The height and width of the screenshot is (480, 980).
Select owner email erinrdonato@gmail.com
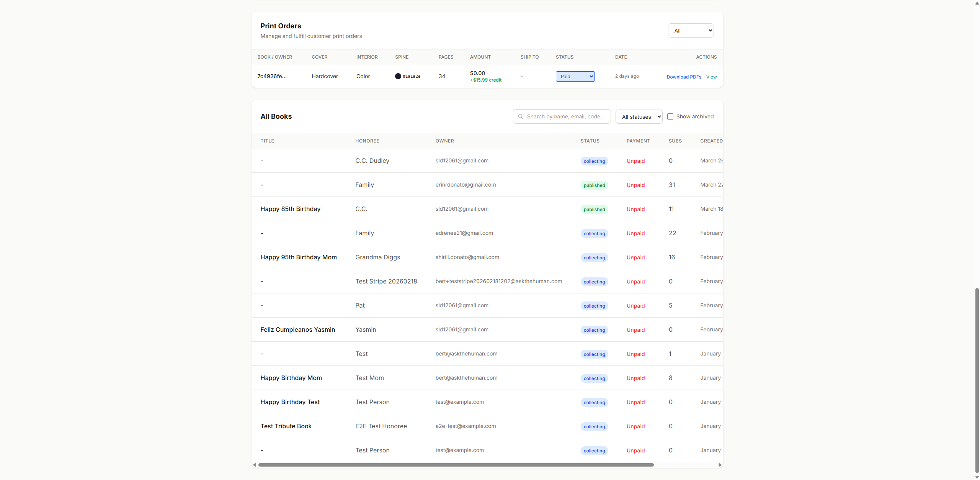[465, 185]
